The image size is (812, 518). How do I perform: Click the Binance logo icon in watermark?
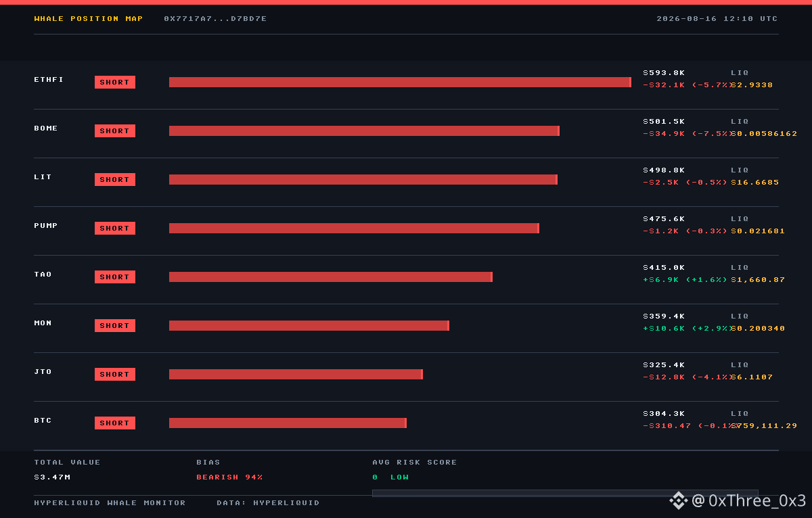click(x=679, y=500)
